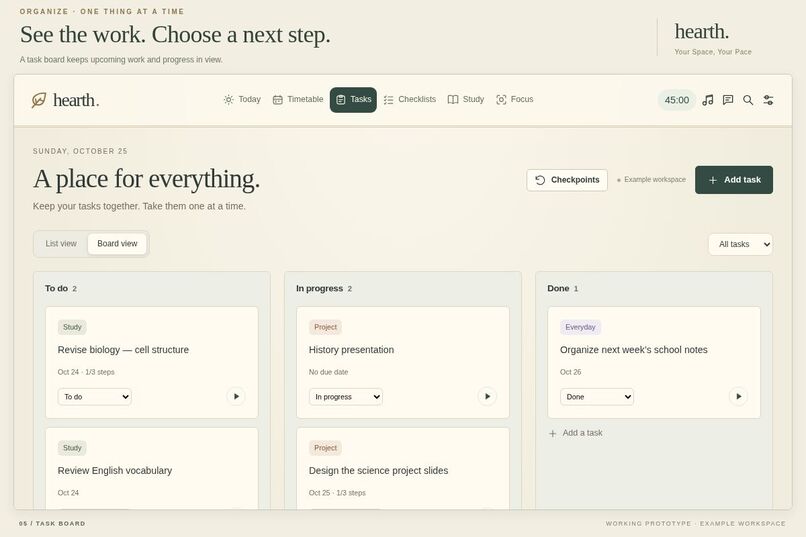The height and width of the screenshot is (537, 806).
Task: Open Design the science project slides task
Action: pyautogui.click(x=378, y=470)
